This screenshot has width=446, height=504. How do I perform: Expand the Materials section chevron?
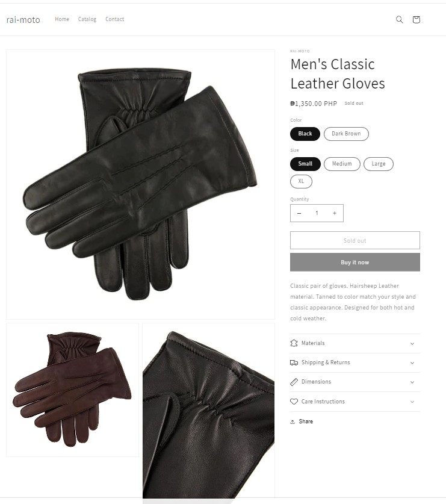(x=412, y=344)
